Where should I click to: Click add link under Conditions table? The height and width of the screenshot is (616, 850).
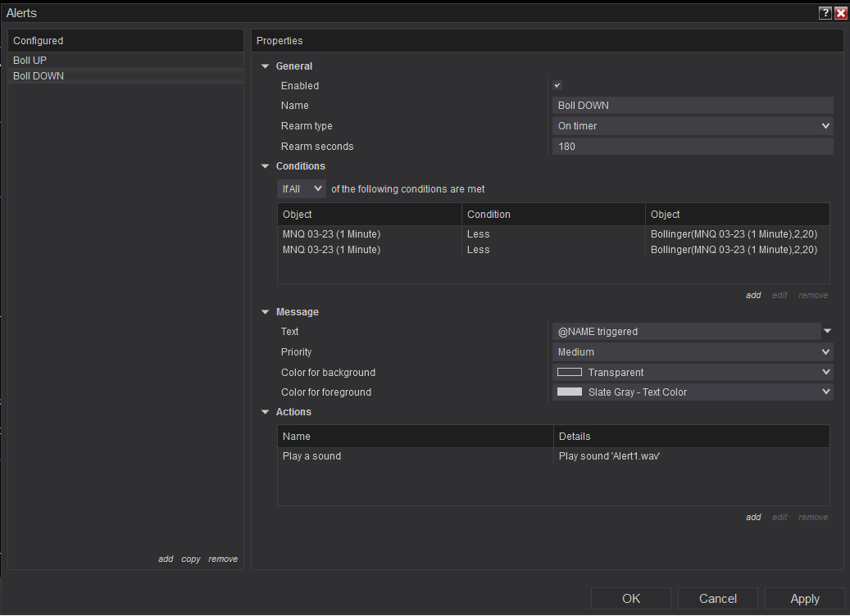pyautogui.click(x=753, y=296)
